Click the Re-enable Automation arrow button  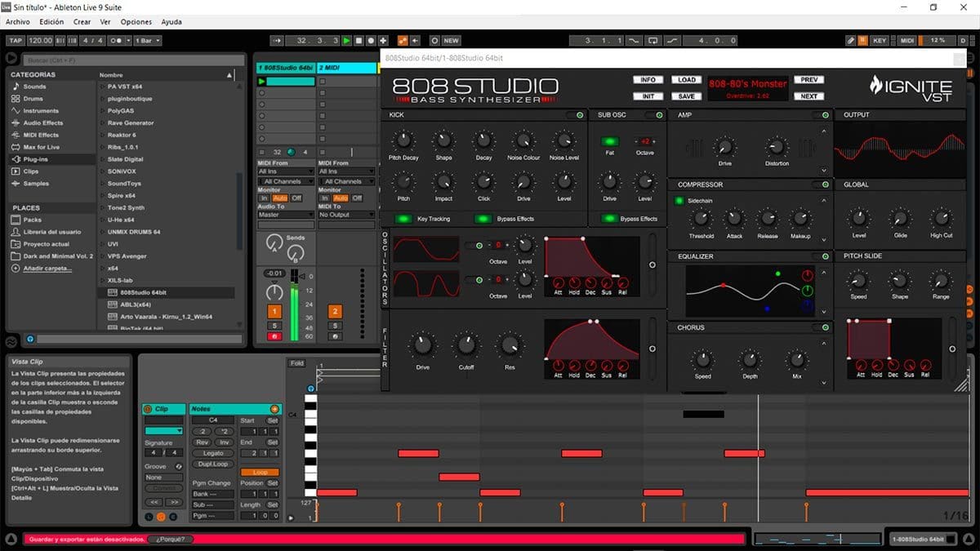pos(416,40)
